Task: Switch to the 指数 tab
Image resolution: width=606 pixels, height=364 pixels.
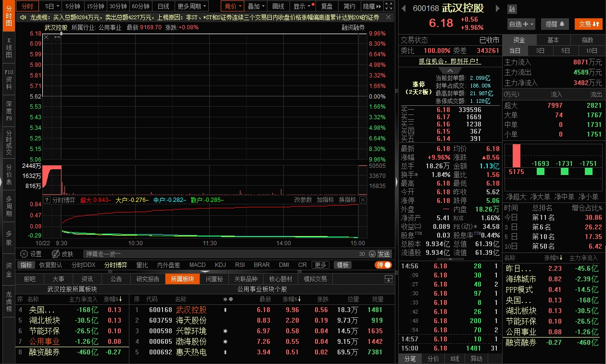Action: tap(587, 40)
